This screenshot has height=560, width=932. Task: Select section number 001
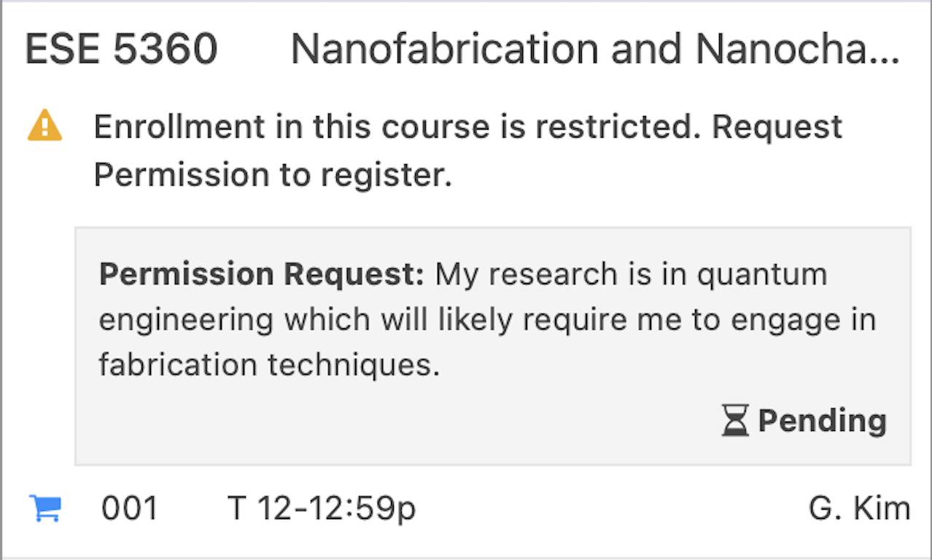click(x=130, y=508)
